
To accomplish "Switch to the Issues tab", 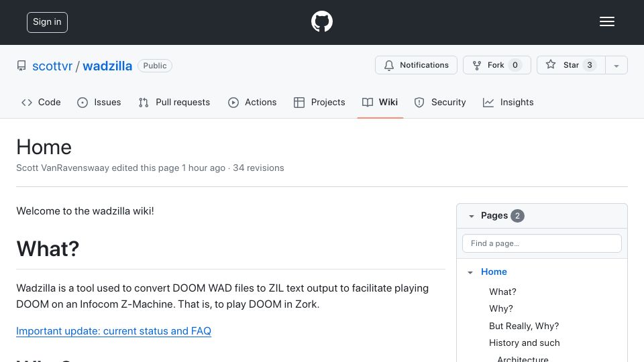I will point(99,102).
